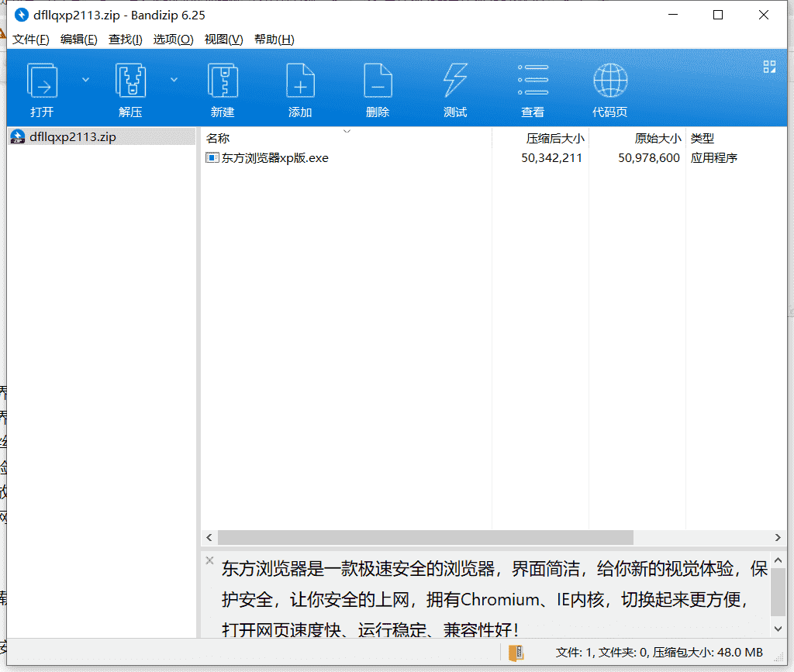Open the 编辑(E) menu
This screenshot has height=672, width=794.
pyautogui.click(x=78, y=40)
